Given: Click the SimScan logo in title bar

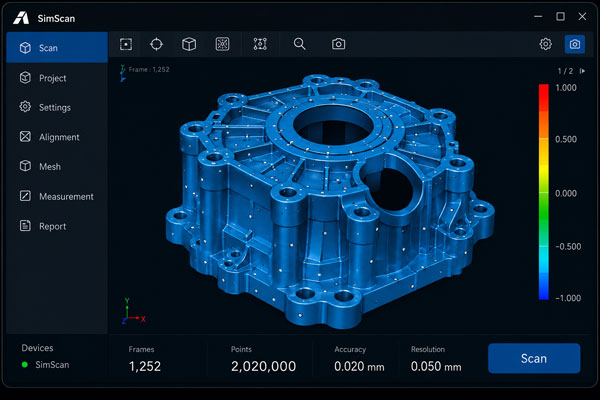Looking at the screenshot, I should tap(21, 18).
